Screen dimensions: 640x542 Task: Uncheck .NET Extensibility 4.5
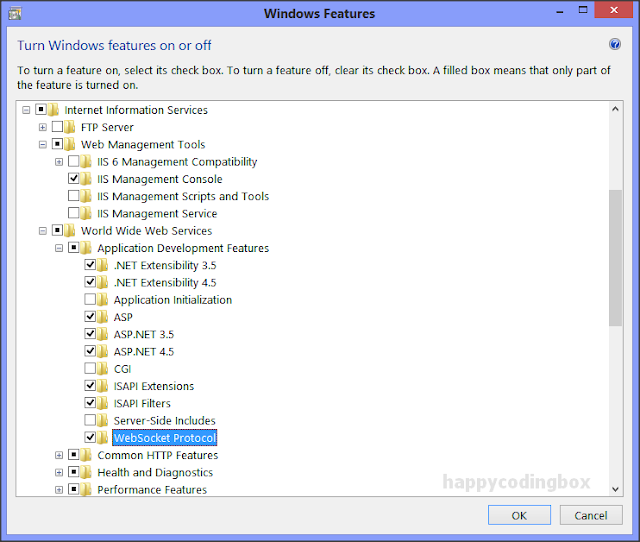pos(90,282)
